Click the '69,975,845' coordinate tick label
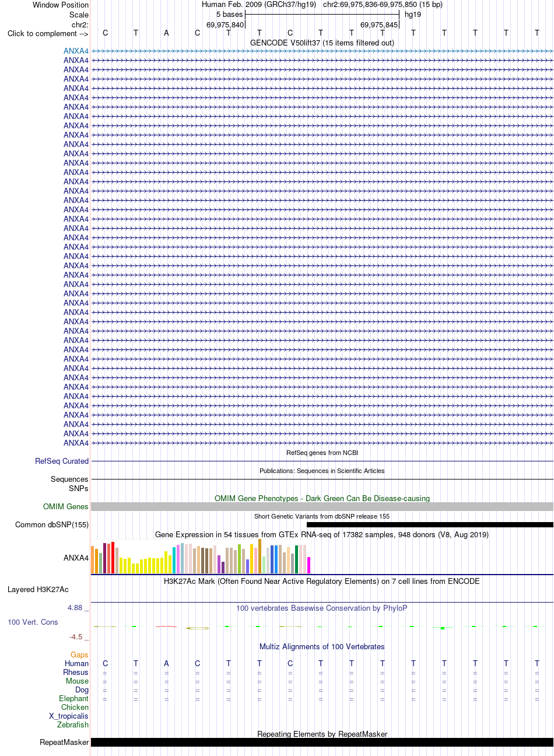Image resolution: width=554 pixels, height=756 pixels. pos(379,24)
